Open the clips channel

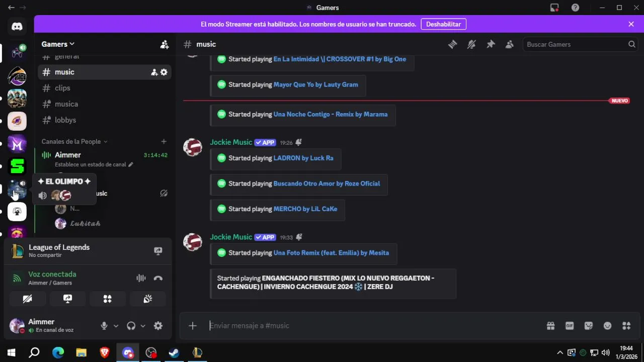(x=105, y=88)
